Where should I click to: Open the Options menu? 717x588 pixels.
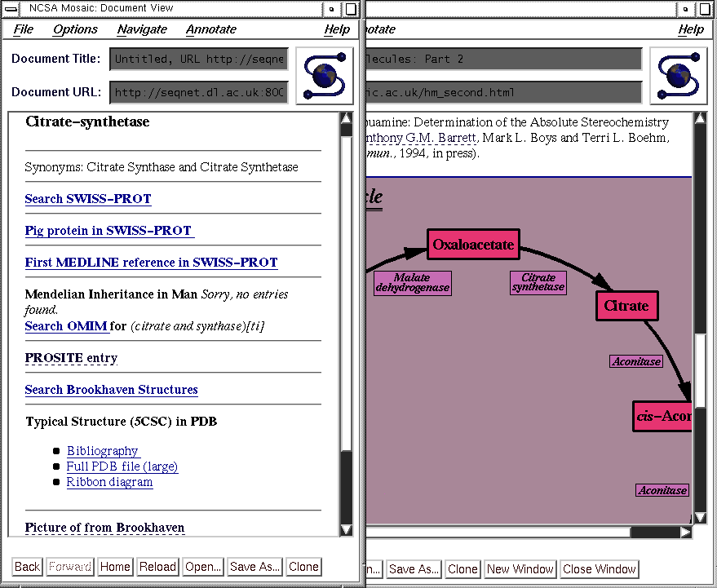[x=75, y=29]
